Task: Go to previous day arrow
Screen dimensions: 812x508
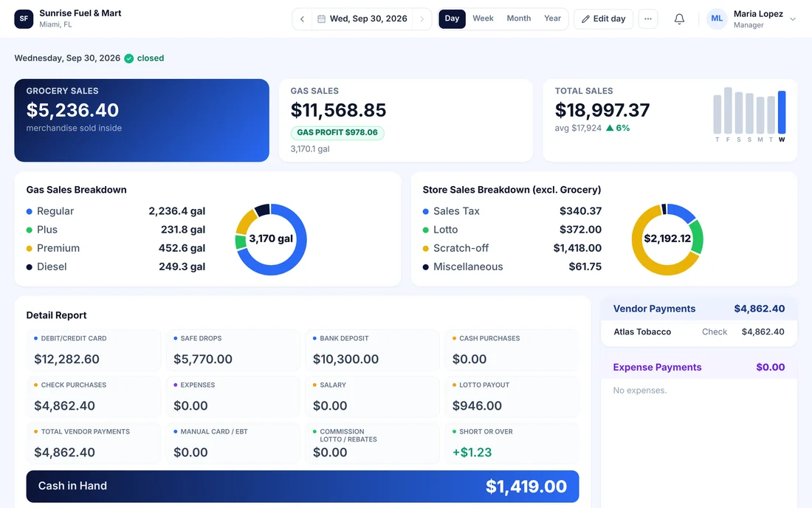Action: pyautogui.click(x=303, y=19)
